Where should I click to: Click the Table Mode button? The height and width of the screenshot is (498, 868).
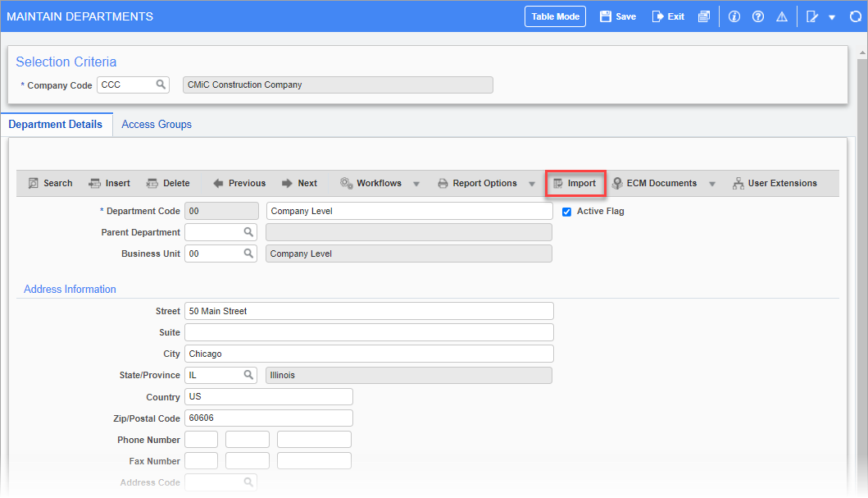555,16
